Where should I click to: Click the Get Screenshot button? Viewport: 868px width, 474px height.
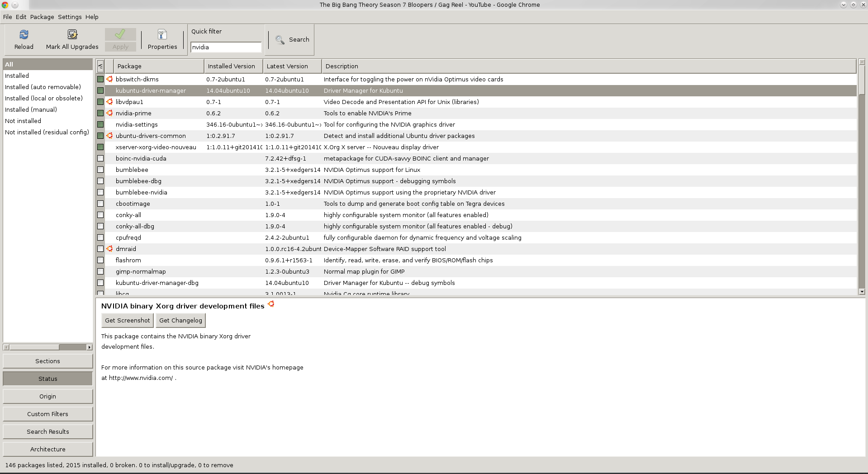click(128, 320)
